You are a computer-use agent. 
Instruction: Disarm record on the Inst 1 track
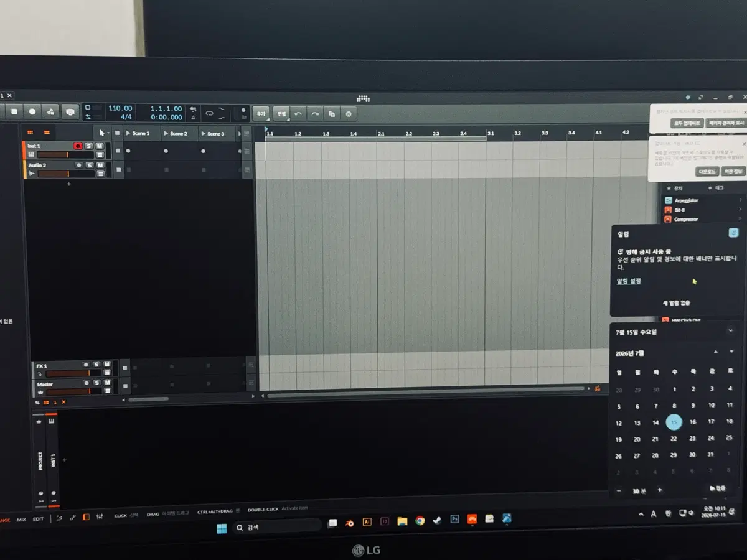click(x=78, y=146)
